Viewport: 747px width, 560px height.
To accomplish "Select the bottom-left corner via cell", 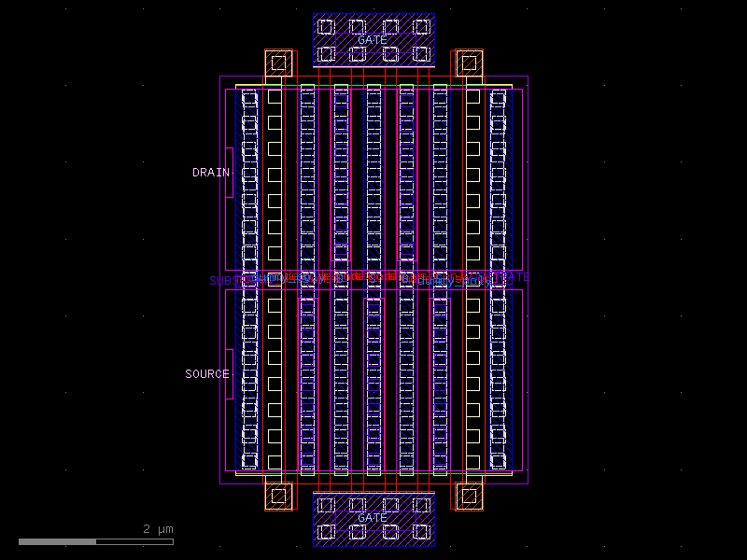I will point(277,497).
